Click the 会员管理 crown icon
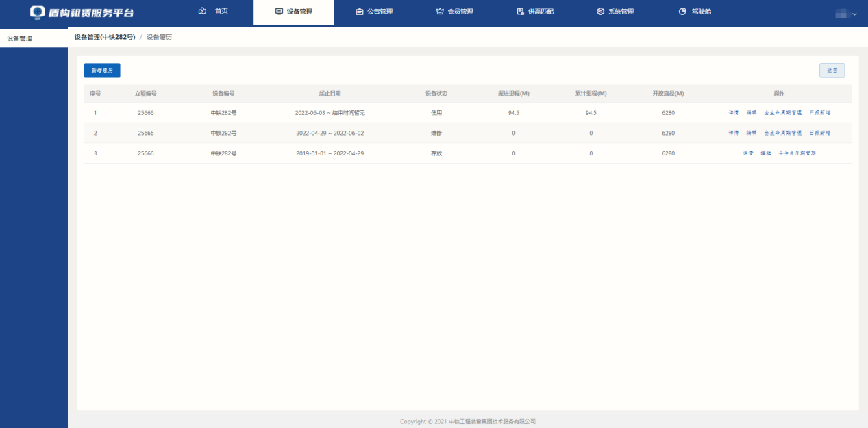 440,12
